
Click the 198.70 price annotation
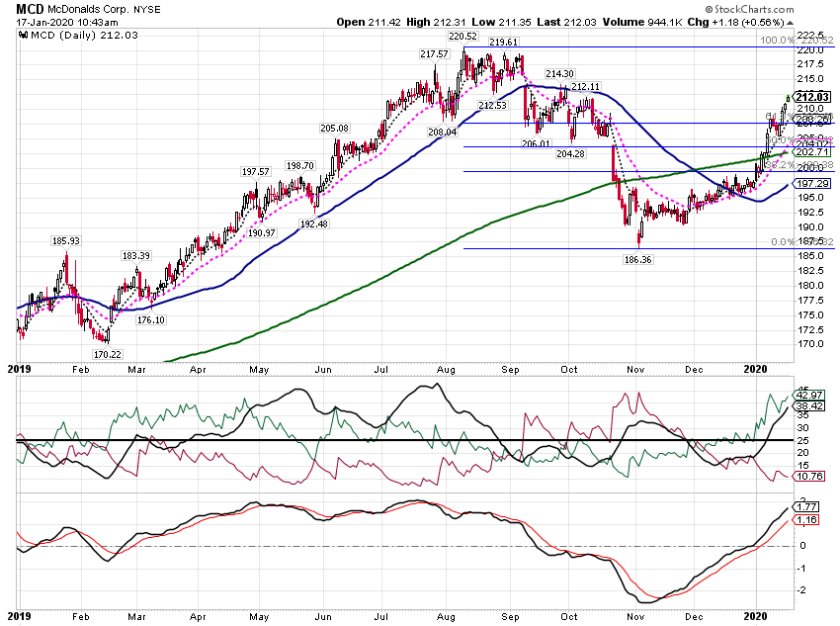[x=300, y=165]
